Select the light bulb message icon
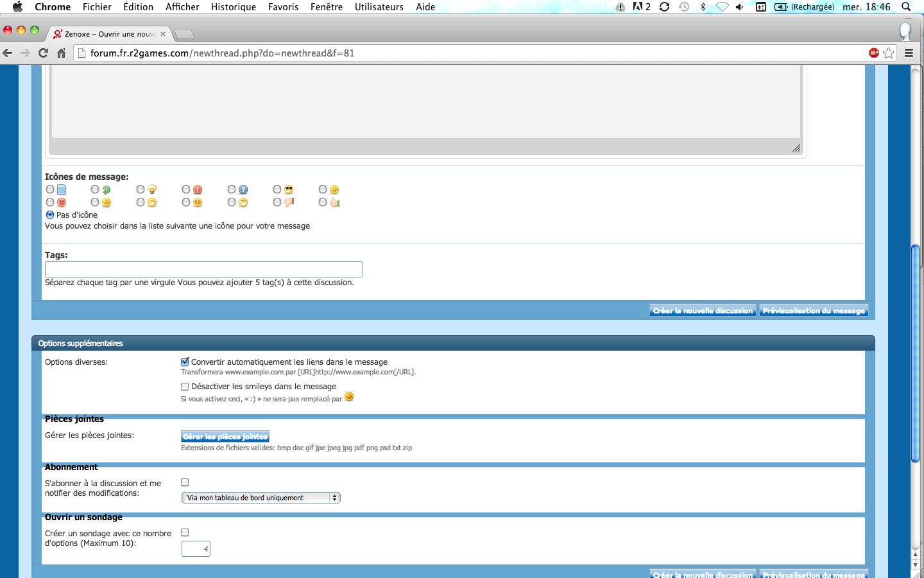This screenshot has width=924, height=578. point(141,189)
